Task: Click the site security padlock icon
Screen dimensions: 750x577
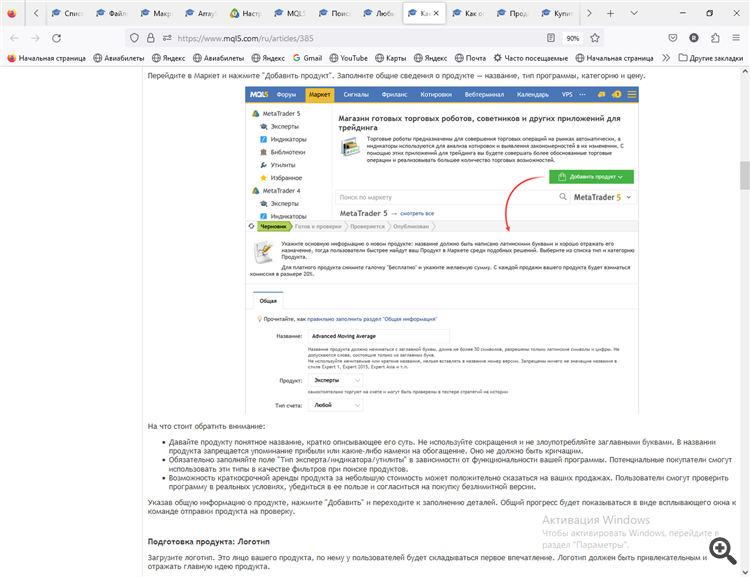Action: tap(151, 38)
